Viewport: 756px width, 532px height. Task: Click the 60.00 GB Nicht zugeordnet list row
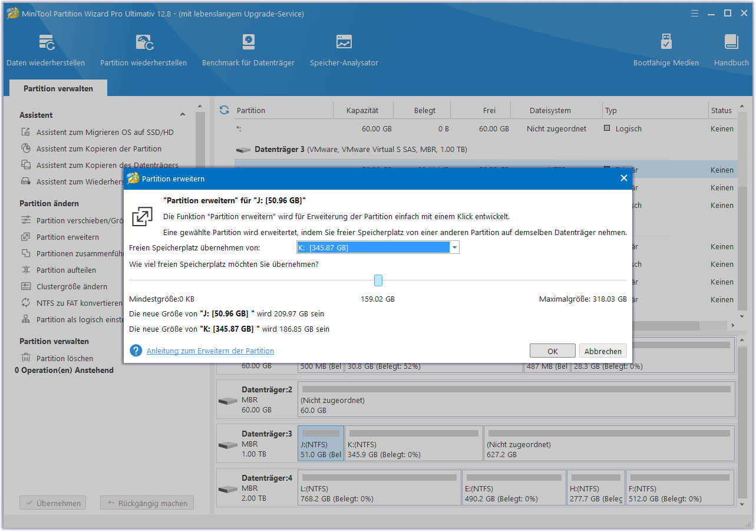[486, 128]
